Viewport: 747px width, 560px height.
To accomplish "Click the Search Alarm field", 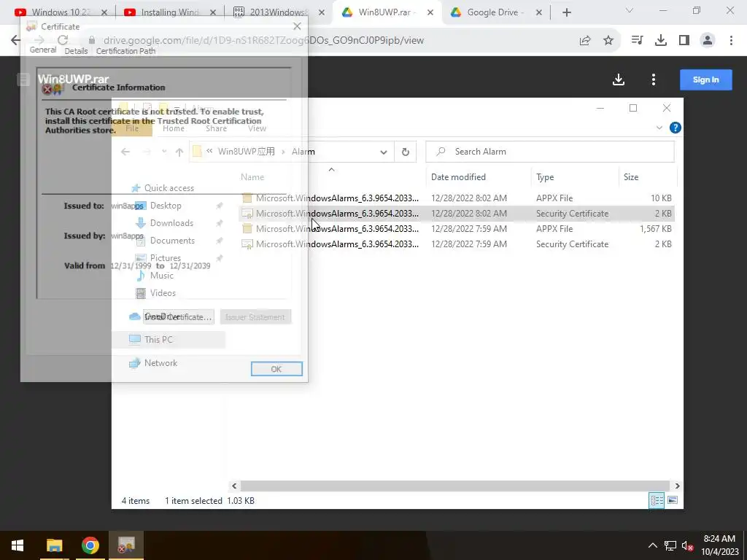I will pyautogui.click(x=550, y=152).
